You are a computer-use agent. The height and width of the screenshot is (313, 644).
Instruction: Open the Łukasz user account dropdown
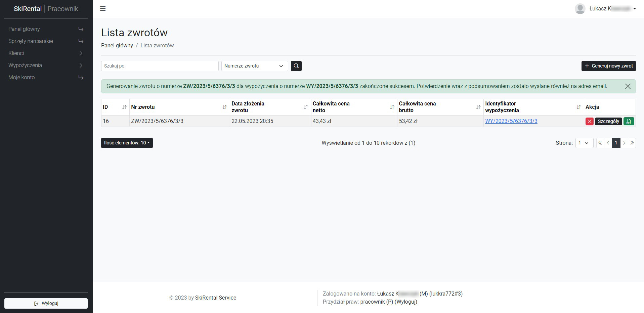(612, 9)
